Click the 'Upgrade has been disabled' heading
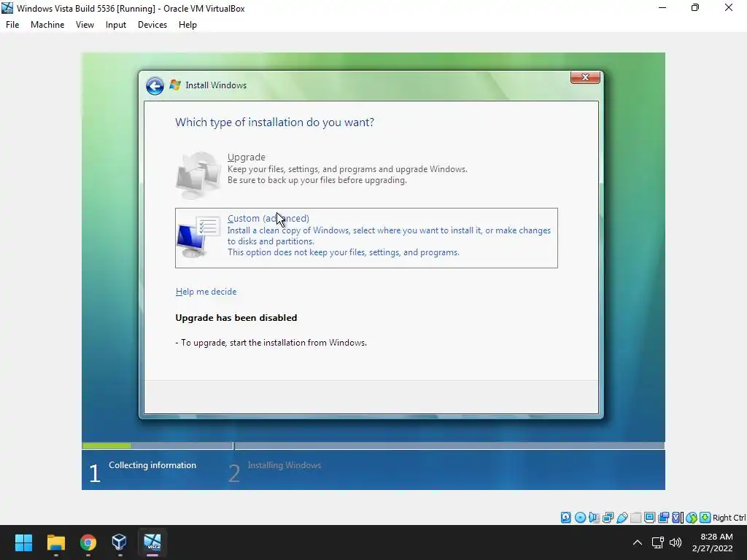The width and height of the screenshot is (747, 560). 236,318
